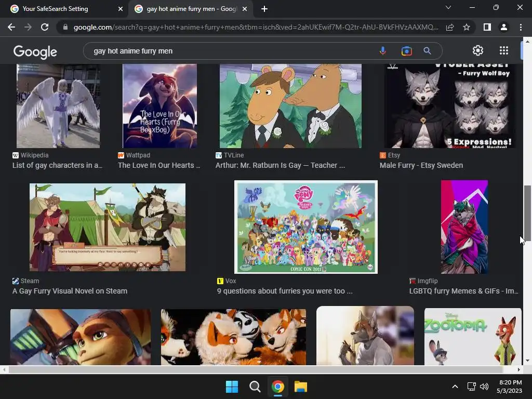Click the Steam source label
The height and width of the screenshot is (399, 532).
click(x=26, y=281)
